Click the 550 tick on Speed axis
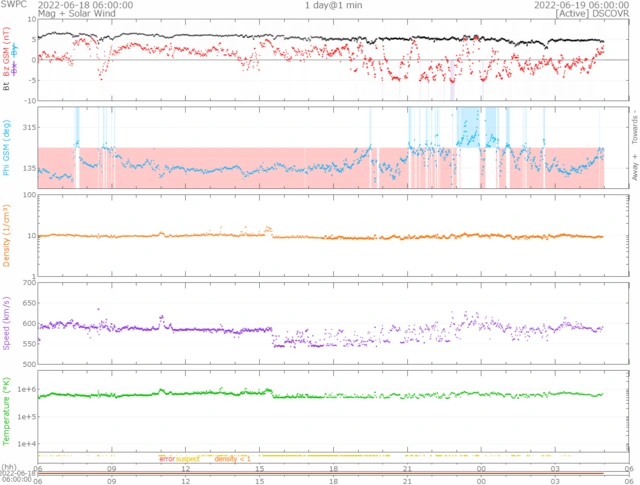Image resolution: width=640 pixels, height=485 pixels. pyautogui.click(x=30, y=344)
